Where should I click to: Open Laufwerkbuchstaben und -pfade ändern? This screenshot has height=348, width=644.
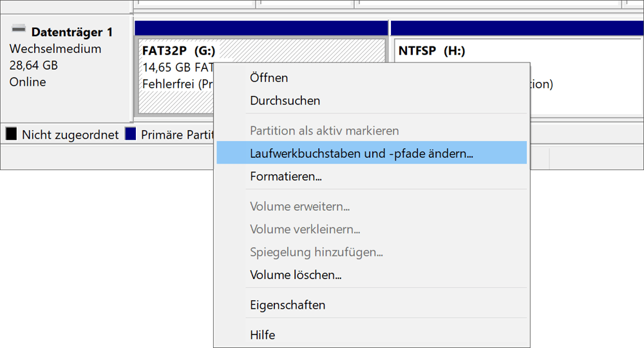tap(361, 153)
